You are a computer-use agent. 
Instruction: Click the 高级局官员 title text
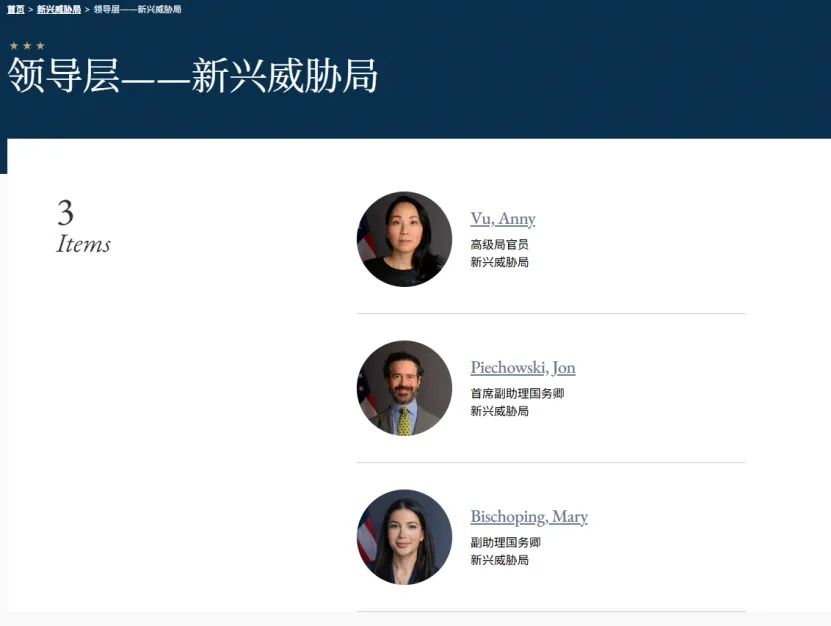[x=499, y=244]
